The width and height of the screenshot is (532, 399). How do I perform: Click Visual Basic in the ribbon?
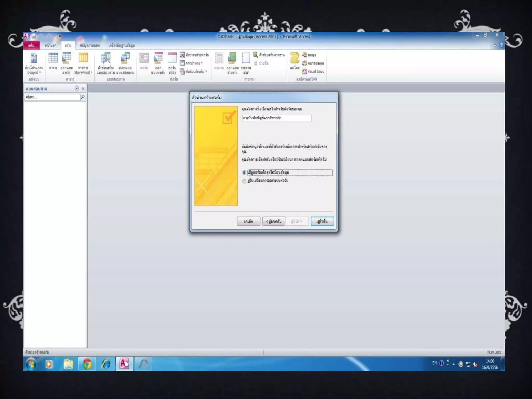coord(313,71)
